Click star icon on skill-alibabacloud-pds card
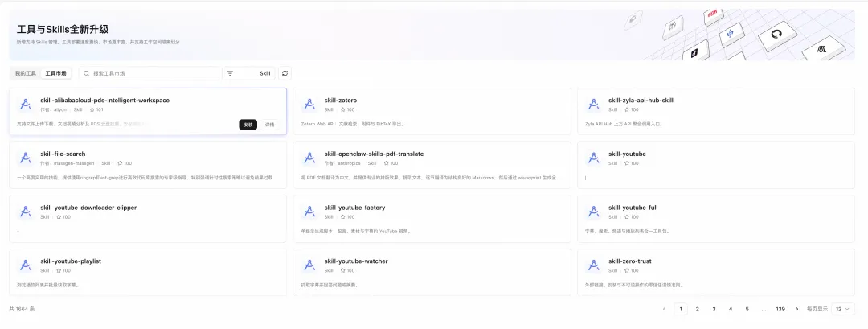868x329 pixels. coord(92,109)
